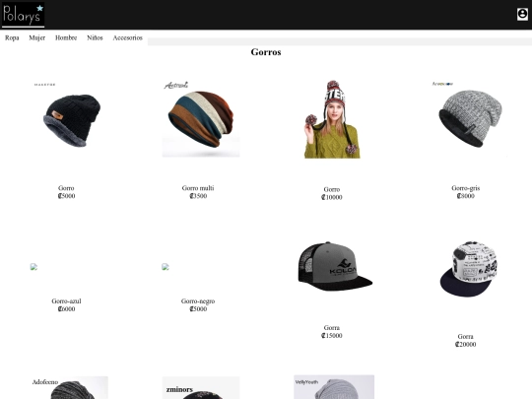Click the Polarys logo in the header

point(23,15)
